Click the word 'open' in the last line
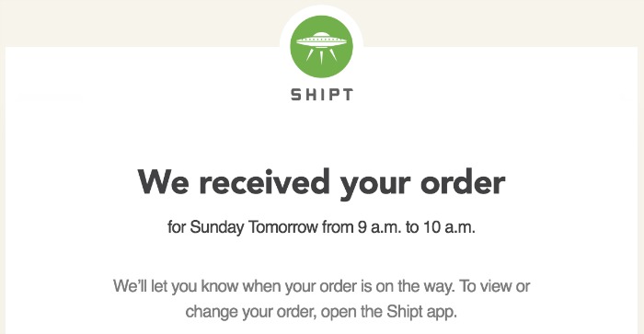 point(339,313)
